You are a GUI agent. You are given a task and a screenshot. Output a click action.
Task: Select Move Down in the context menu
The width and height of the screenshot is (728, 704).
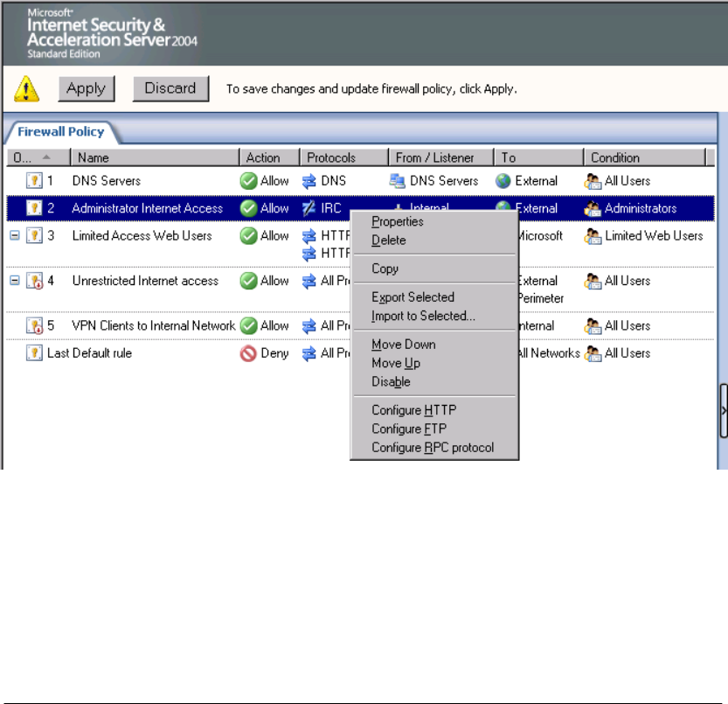403,345
